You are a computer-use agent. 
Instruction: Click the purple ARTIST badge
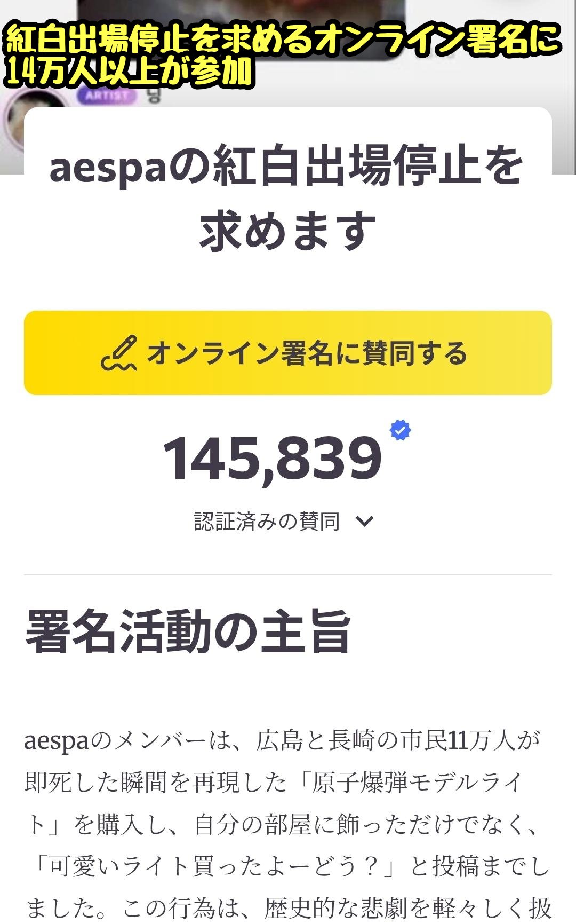point(107,96)
